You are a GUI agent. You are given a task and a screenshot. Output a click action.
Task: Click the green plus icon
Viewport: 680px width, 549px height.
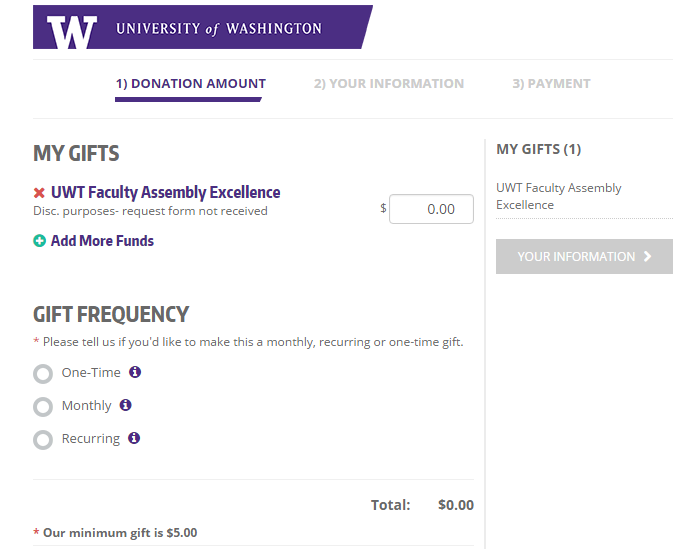click(x=40, y=241)
